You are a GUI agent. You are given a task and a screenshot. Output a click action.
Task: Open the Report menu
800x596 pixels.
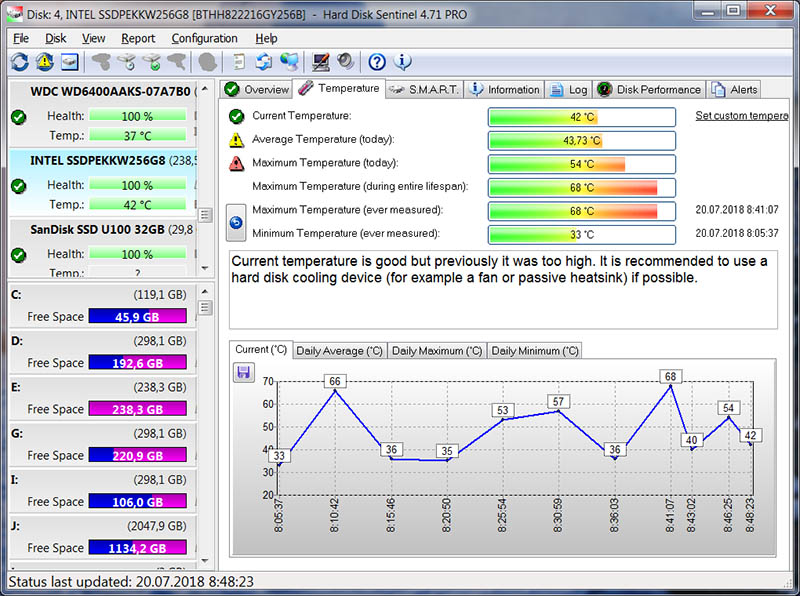tap(138, 38)
